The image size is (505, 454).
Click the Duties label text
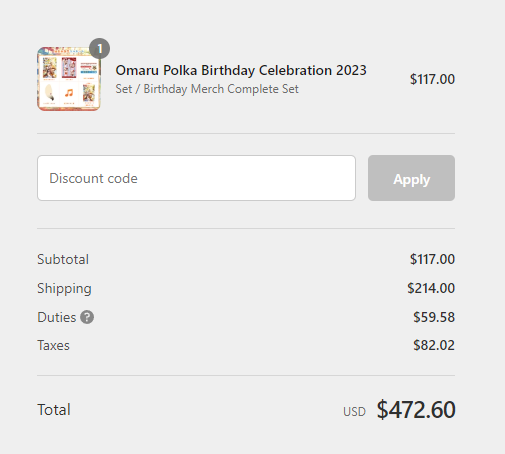[x=57, y=317]
